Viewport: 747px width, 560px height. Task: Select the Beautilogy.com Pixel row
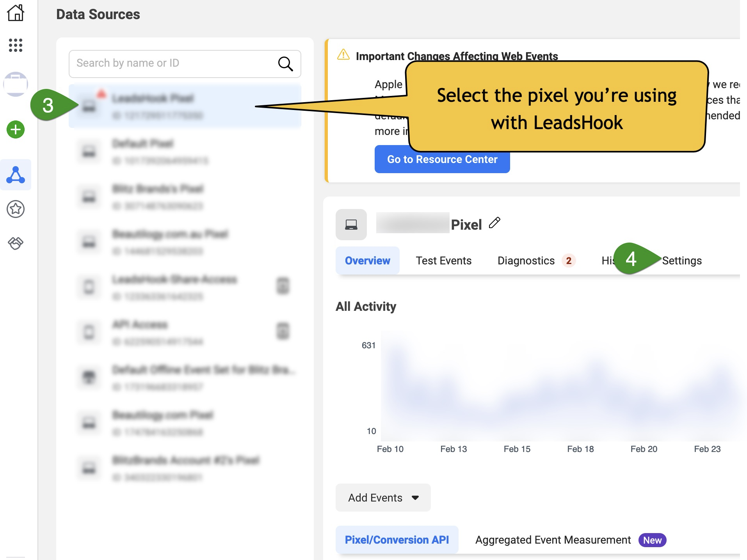click(x=185, y=423)
